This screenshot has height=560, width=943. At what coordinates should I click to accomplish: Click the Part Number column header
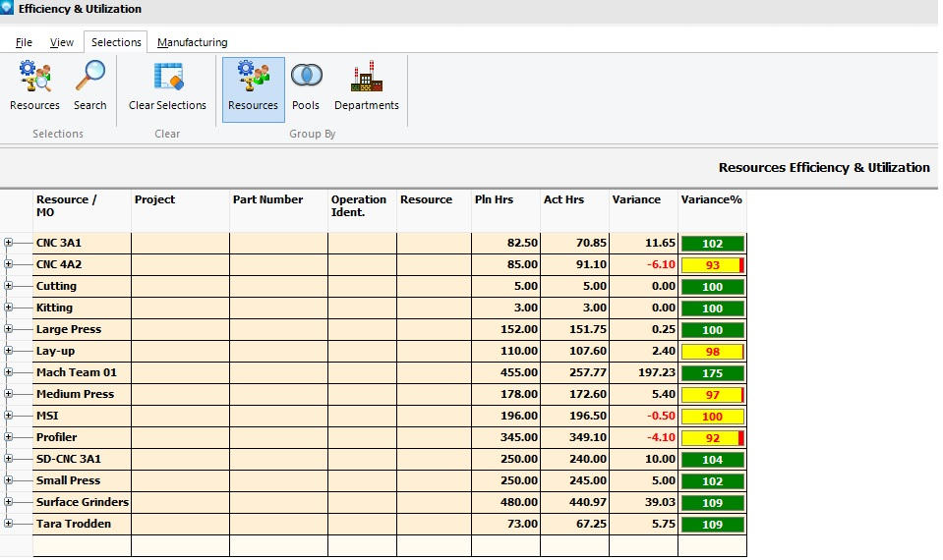278,211
